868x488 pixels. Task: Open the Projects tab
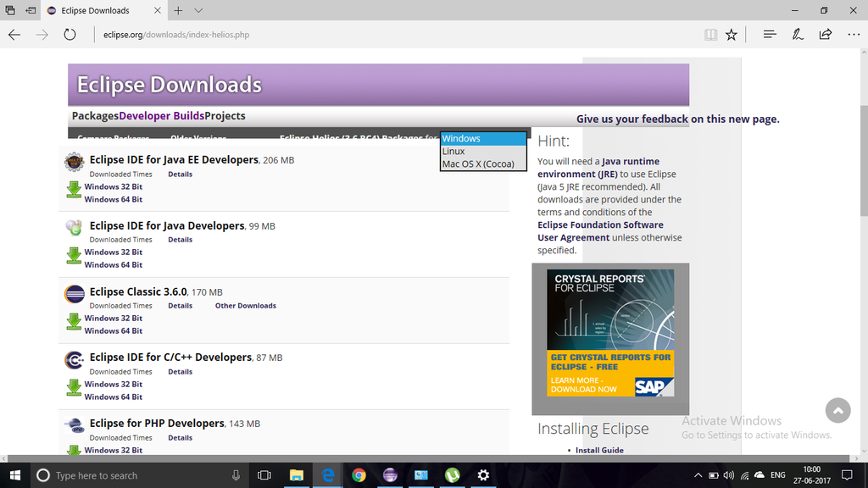pos(225,115)
